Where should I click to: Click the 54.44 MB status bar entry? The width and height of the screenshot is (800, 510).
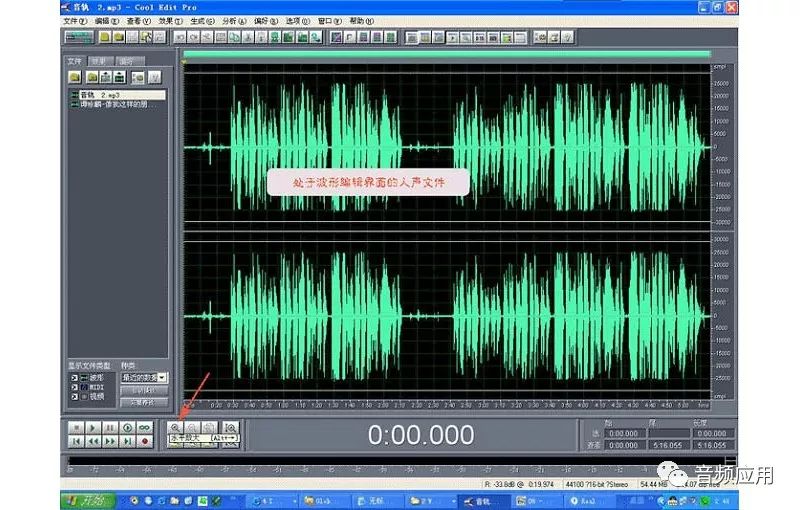pos(654,484)
